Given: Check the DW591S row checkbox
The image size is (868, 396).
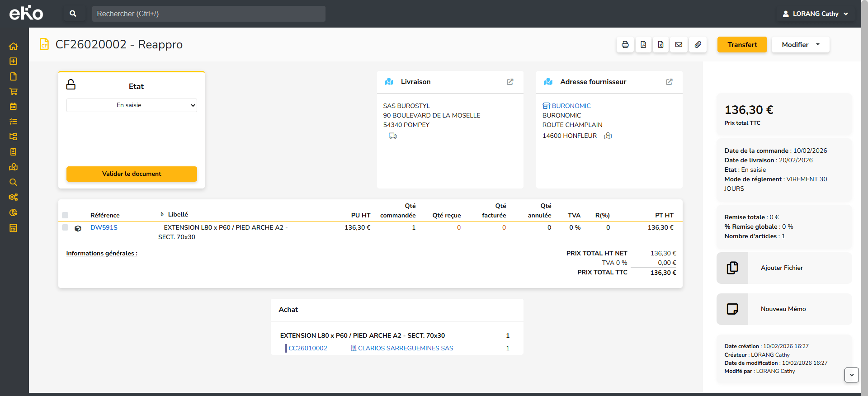Looking at the screenshot, I should [65, 227].
